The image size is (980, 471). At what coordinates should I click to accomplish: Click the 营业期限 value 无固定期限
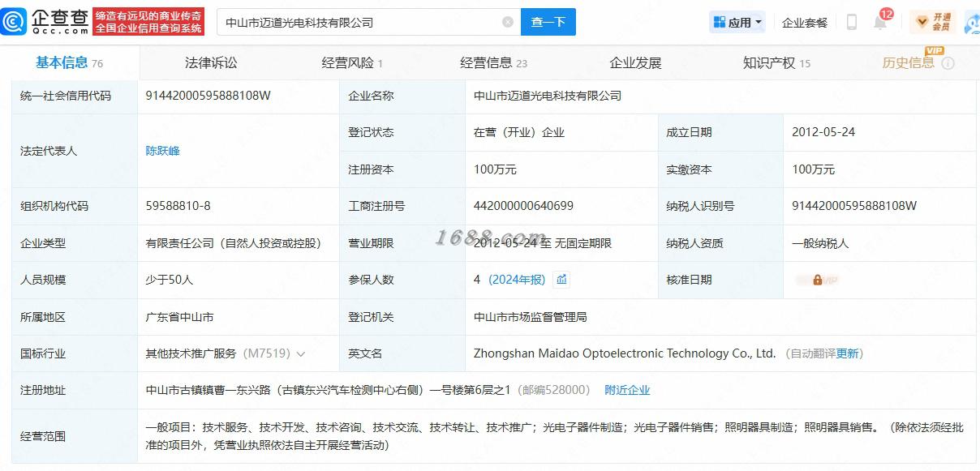pos(583,243)
